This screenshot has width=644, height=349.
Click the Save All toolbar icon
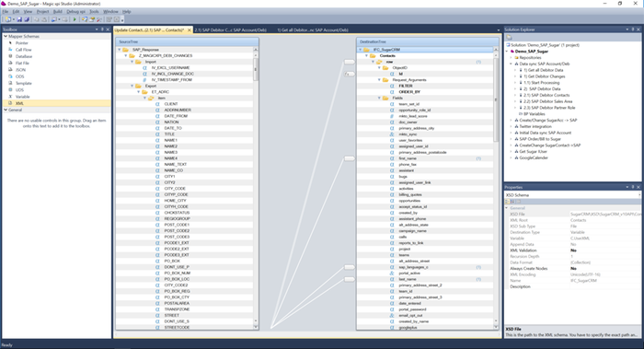pos(27,19)
